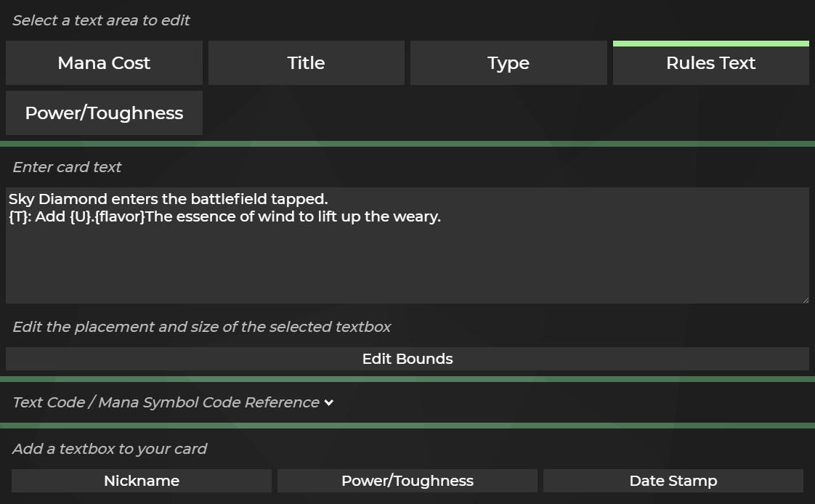Add a Nickname textbox to the card
This screenshot has height=504, width=815.
(x=142, y=481)
